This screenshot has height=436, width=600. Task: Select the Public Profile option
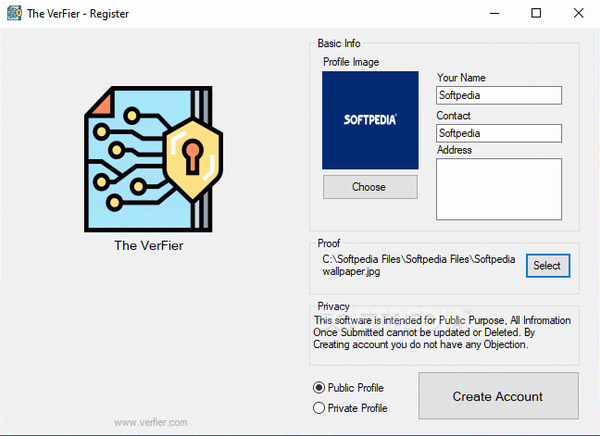[348, 387]
